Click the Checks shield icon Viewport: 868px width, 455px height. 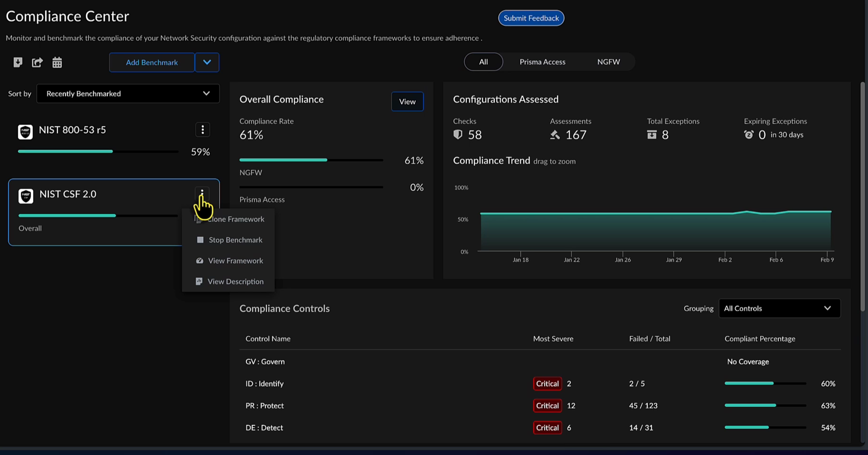[x=458, y=135]
